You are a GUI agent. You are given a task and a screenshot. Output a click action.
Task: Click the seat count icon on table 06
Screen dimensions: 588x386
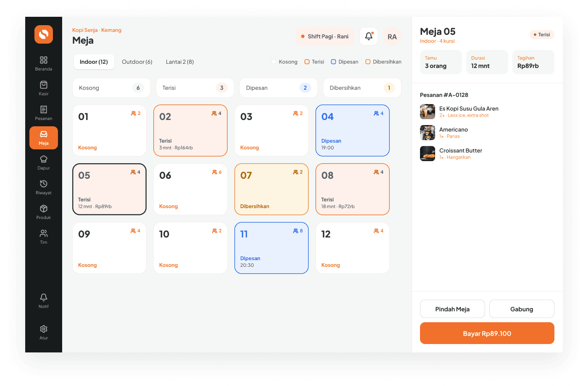click(x=215, y=172)
